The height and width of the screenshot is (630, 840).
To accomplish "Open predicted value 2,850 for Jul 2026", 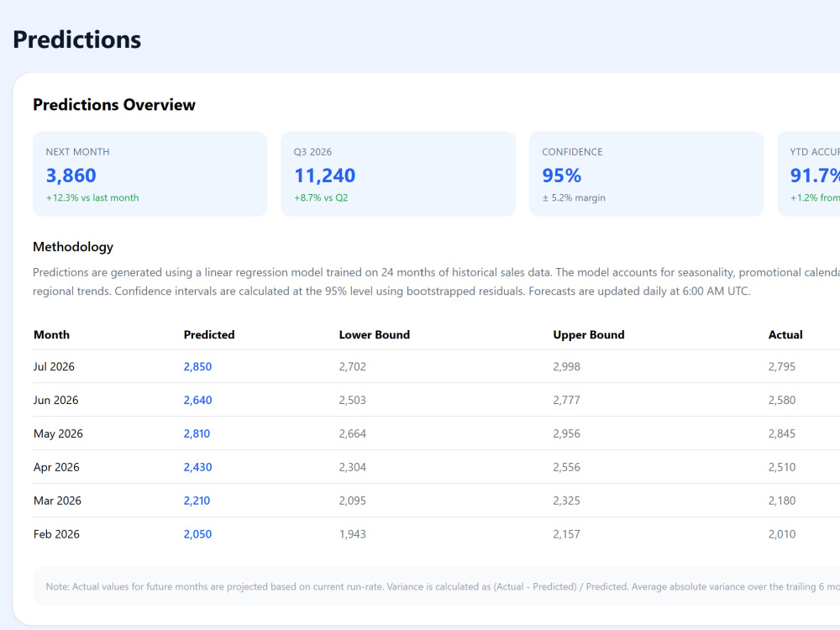I will coord(197,366).
